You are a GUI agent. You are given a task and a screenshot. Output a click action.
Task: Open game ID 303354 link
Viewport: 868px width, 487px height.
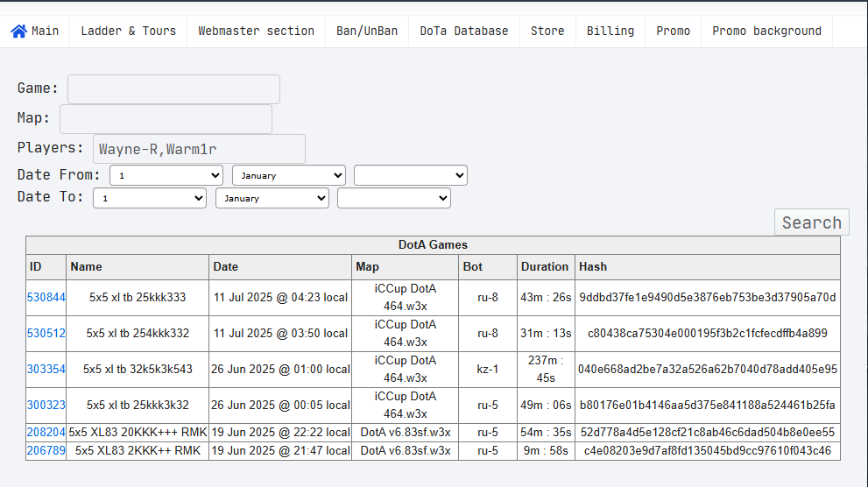tap(46, 369)
